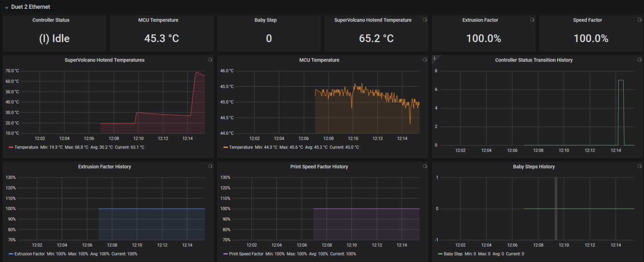Toggle Print Speed Factor series in legend
Viewport: 644px width, 262px height.
246,254
